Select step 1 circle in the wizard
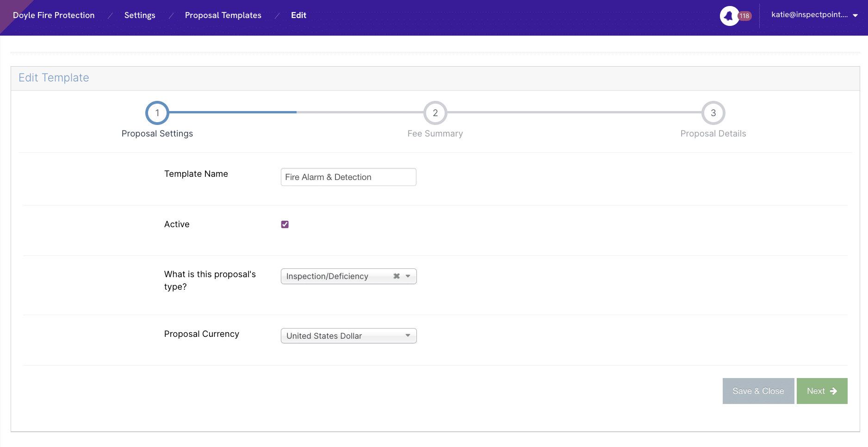The height and width of the screenshot is (447, 868). click(x=157, y=113)
